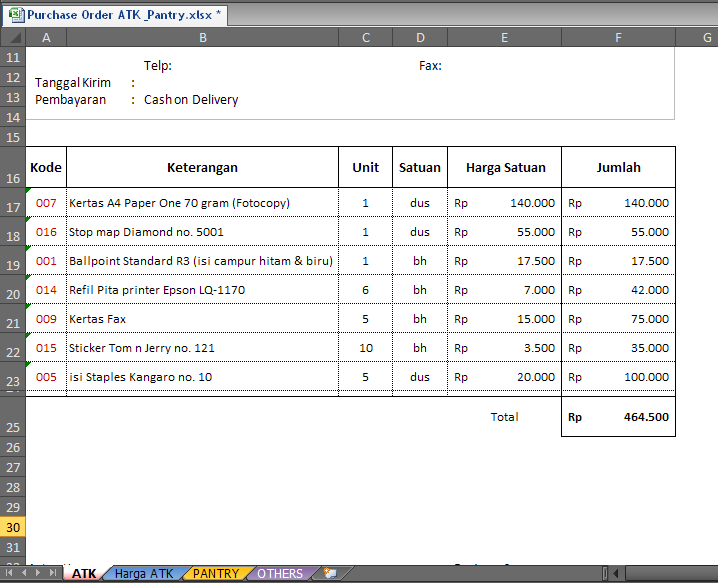Click the horizontal scrollbar track
This screenshot has height=583, width=718.
(x=670, y=574)
